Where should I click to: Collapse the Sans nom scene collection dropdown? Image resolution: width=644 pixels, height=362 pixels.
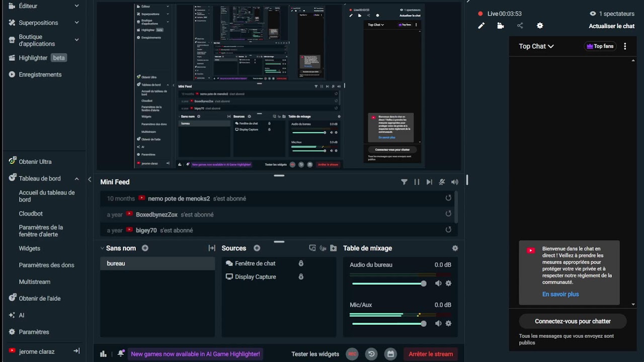click(102, 248)
